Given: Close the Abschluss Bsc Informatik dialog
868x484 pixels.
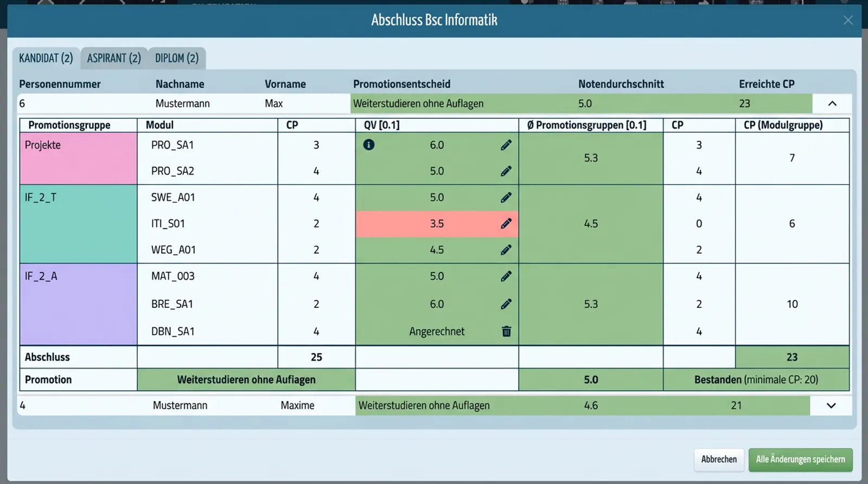Looking at the screenshot, I should click(848, 20).
